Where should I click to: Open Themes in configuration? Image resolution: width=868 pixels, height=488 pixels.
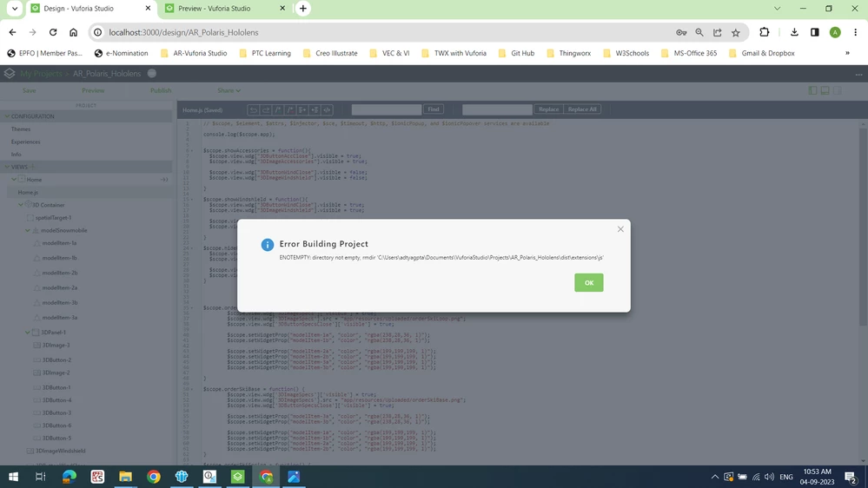[x=21, y=129]
